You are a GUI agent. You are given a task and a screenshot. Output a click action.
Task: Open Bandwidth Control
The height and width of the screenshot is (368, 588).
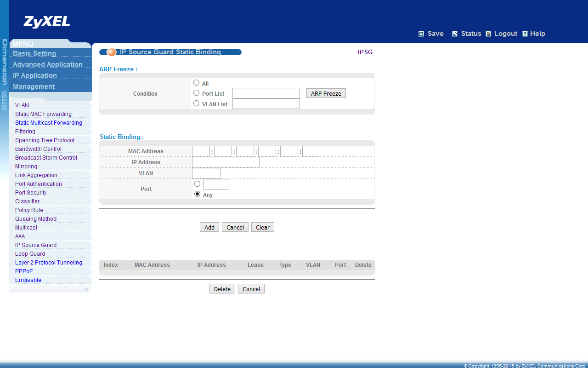click(x=38, y=149)
